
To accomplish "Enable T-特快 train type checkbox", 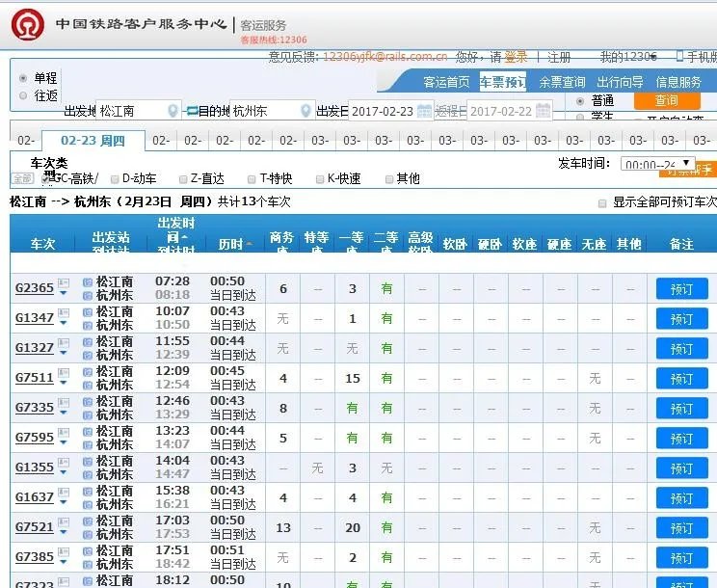I will pos(252,178).
